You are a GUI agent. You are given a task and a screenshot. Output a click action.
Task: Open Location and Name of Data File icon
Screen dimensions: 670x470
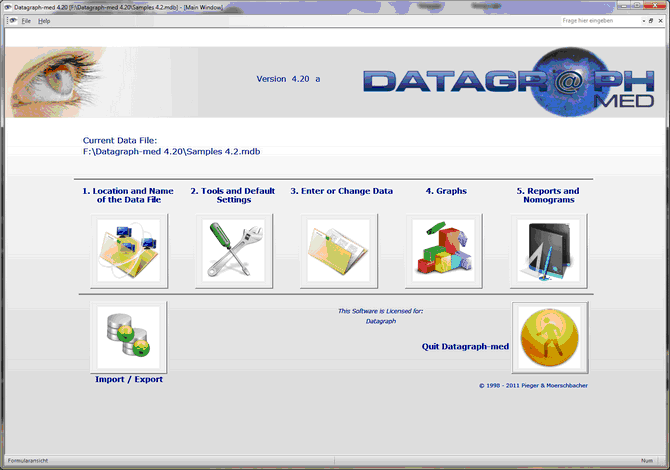(129, 251)
